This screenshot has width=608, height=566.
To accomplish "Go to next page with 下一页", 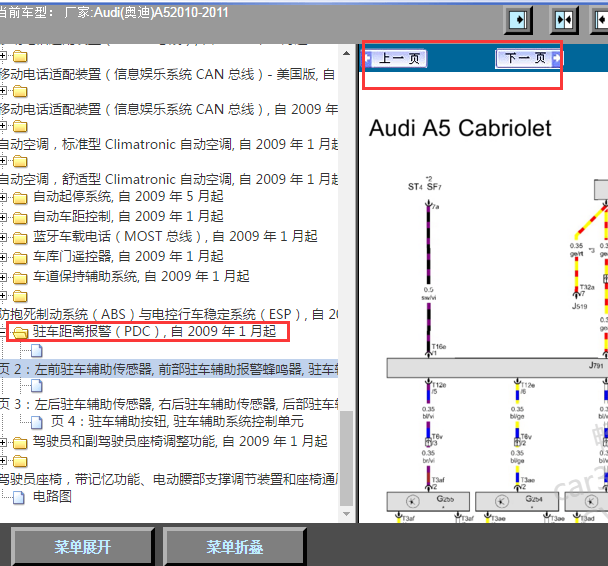I will (x=529, y=59).
